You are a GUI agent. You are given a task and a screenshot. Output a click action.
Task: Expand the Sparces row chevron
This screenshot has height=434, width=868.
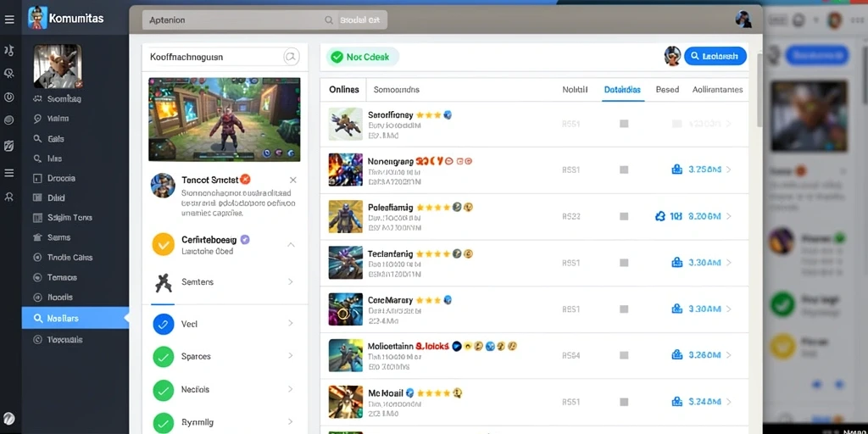[x=291, y=356]
